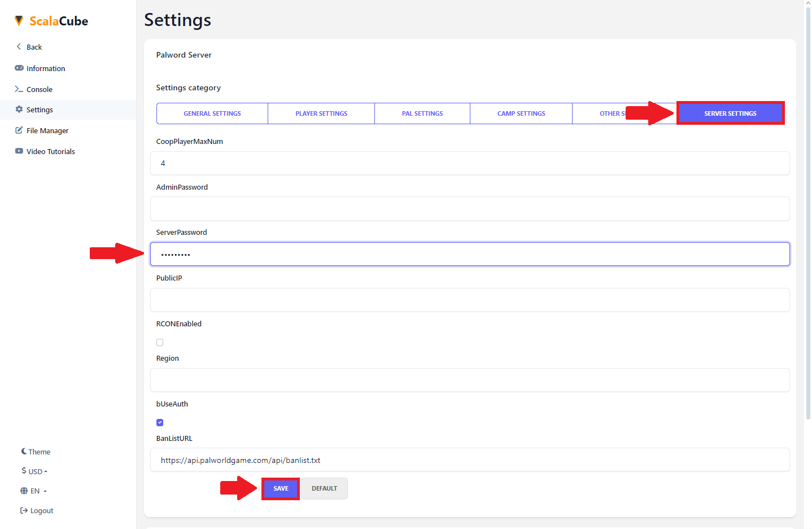The image size is (812, 529).
Task: Switch to General Settings tab
Action: [212, 113]
